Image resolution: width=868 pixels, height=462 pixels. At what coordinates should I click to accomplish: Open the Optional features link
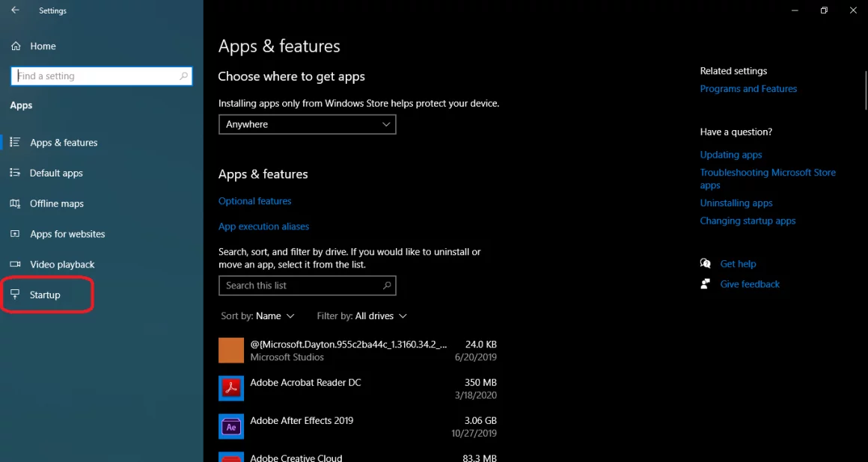tap(254, 201)
